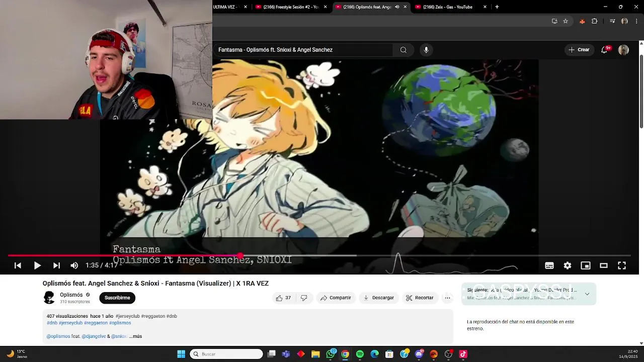Click the taskbar Buscar search box
This screenshot has height=362, width=644.
point(226,354)
